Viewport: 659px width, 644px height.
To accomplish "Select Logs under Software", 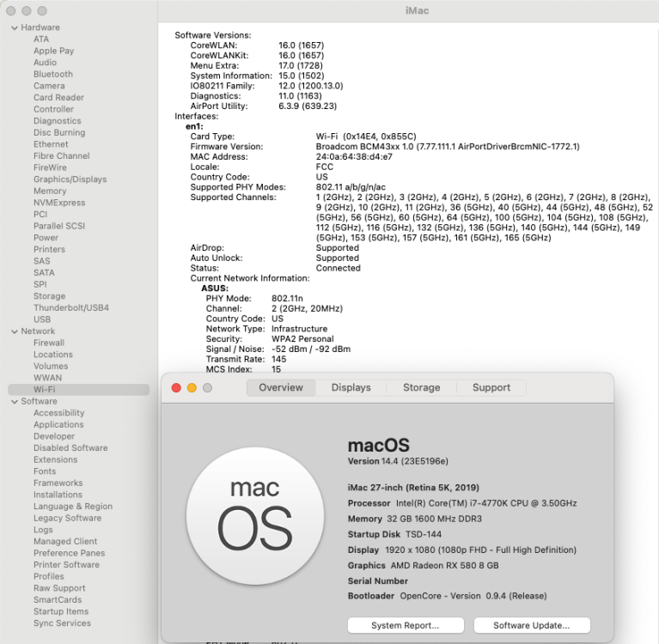I will pos(43,530).
